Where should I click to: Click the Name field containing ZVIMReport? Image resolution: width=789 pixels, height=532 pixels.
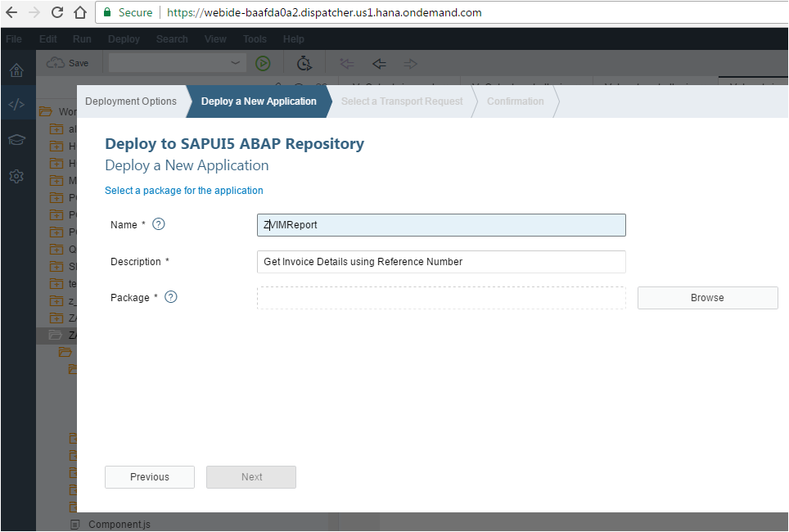[x=441, y=225]
